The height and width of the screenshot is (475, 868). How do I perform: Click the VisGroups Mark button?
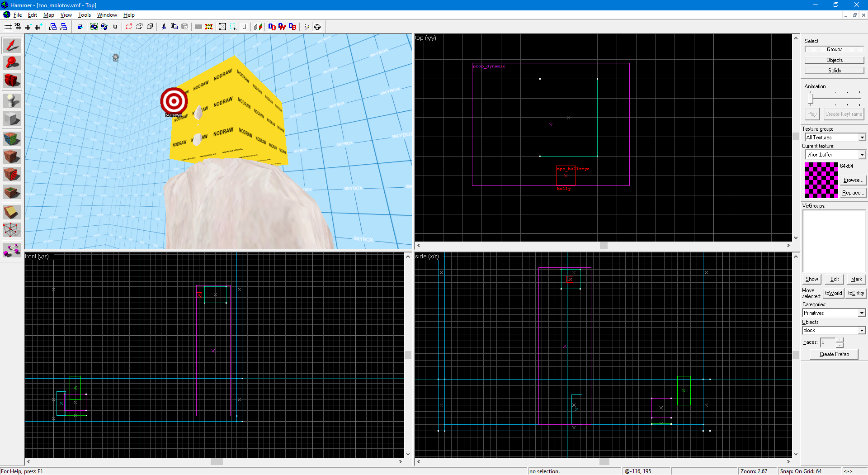[x=856, y=279]
